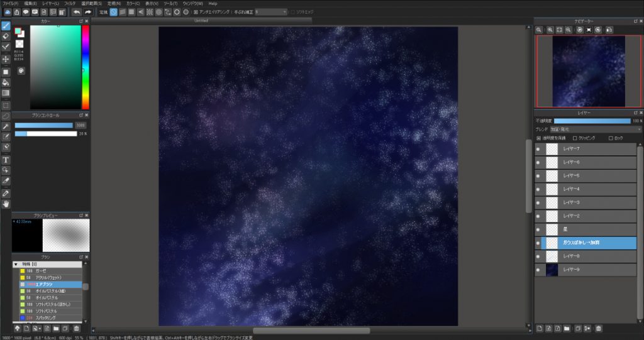This screenshot has width=644, height=340.
Task: Open the Layer menu
Action: 50,3
